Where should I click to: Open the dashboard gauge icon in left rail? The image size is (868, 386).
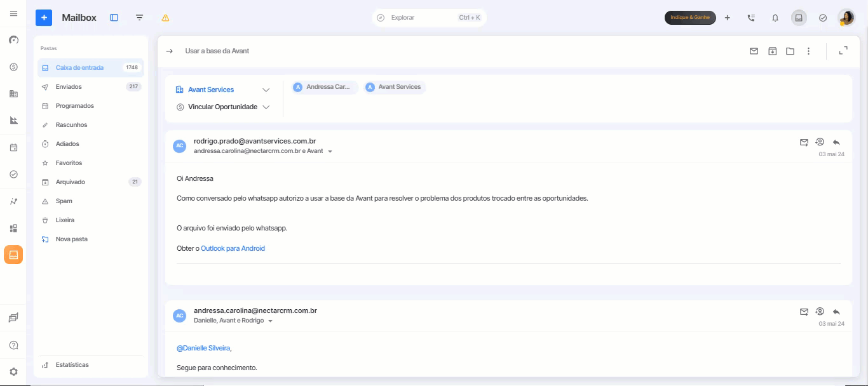coord(13,40)
